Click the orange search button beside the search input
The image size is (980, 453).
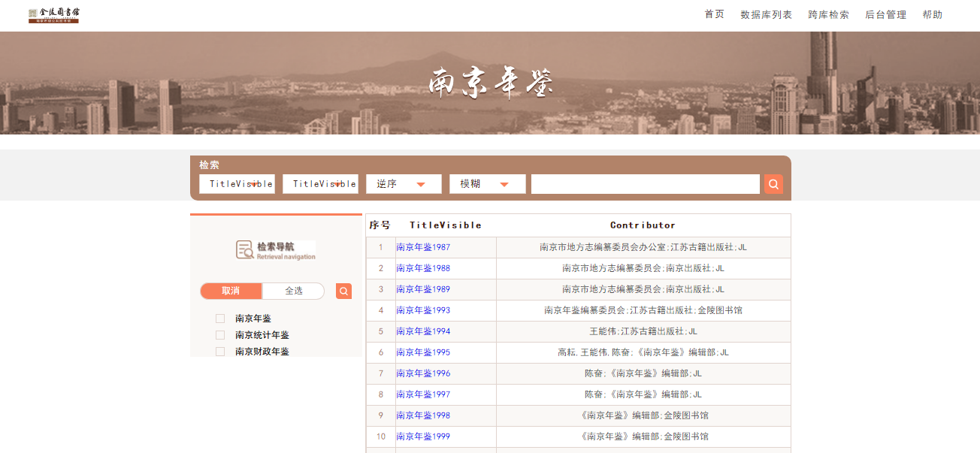[x=773, y=184]
